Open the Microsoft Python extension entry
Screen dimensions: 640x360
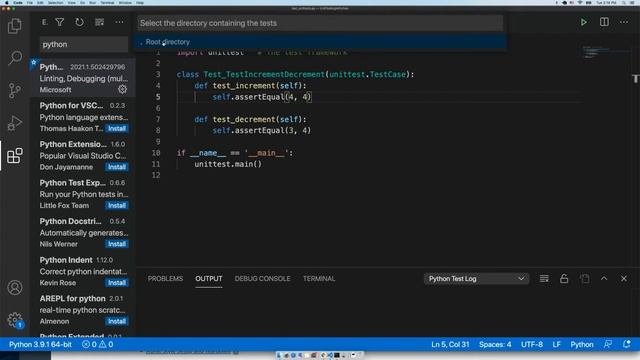(x=83, y=78)
